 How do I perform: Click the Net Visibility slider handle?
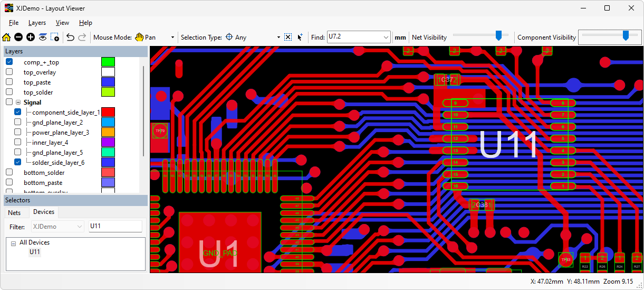click(x=498, y=35)
